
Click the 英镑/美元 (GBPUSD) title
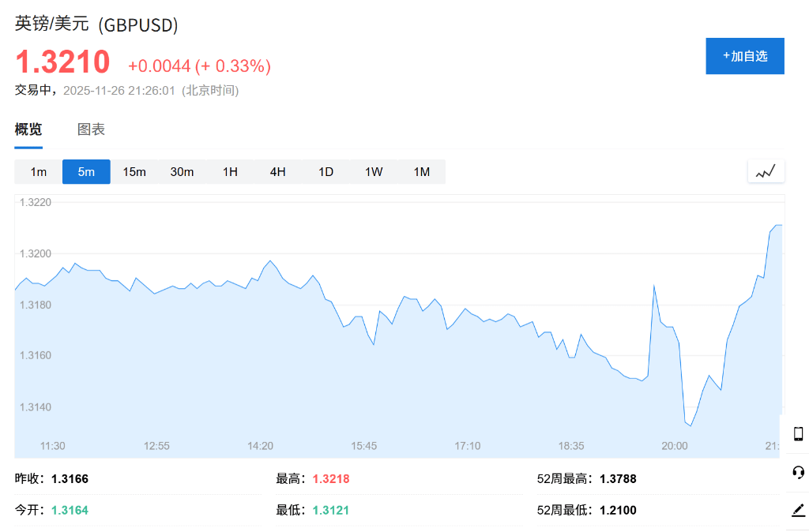[x=96, y=24]
